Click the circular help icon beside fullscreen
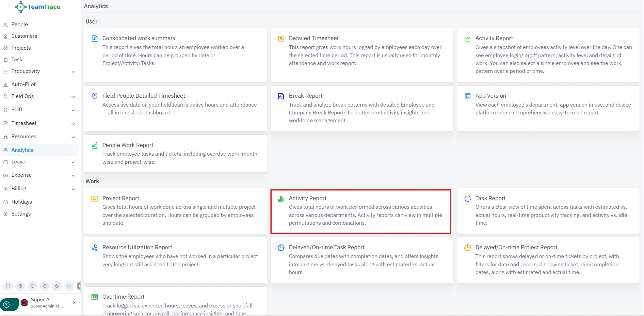Viewport: 644px width, 316px height. 20,286
